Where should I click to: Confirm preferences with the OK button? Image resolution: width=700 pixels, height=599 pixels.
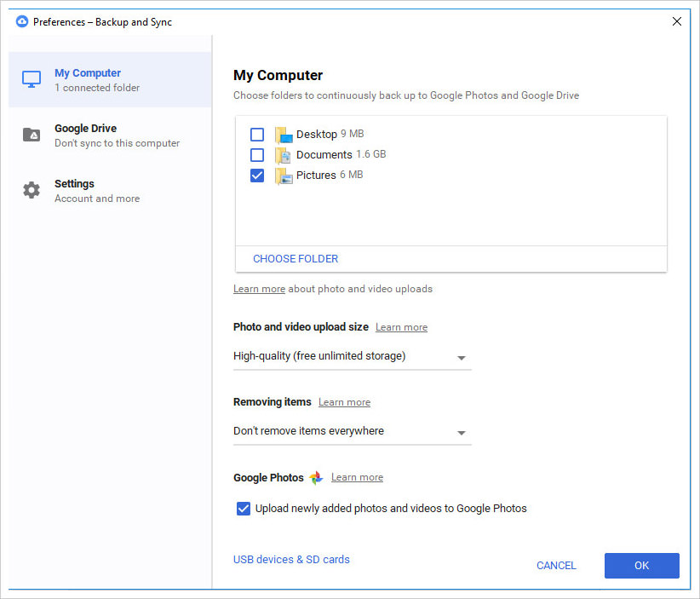[x=641, y=566]
